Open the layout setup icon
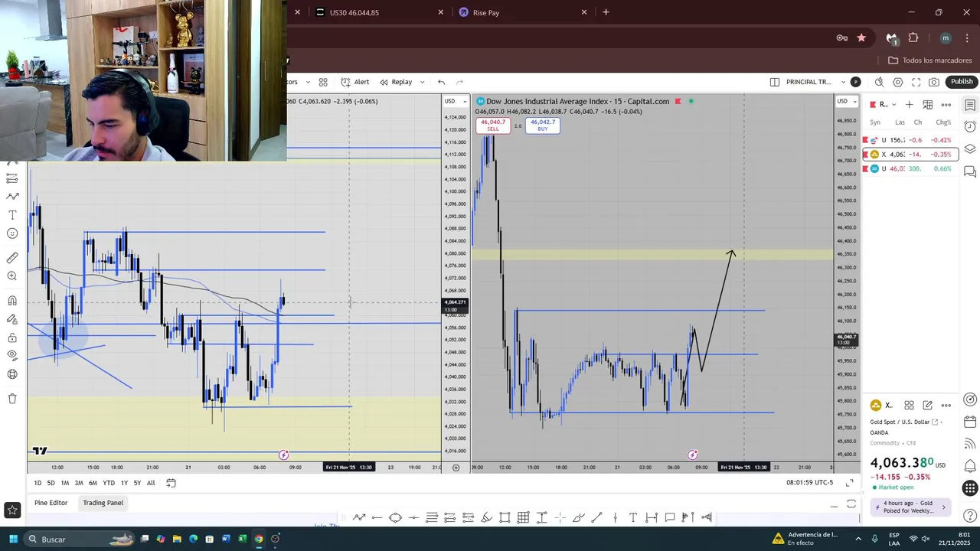 click(x=774, y=82)
